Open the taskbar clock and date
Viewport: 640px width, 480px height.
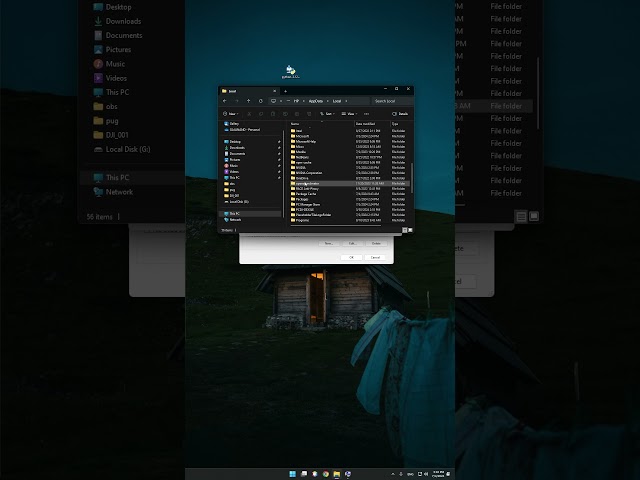(438, 474)
